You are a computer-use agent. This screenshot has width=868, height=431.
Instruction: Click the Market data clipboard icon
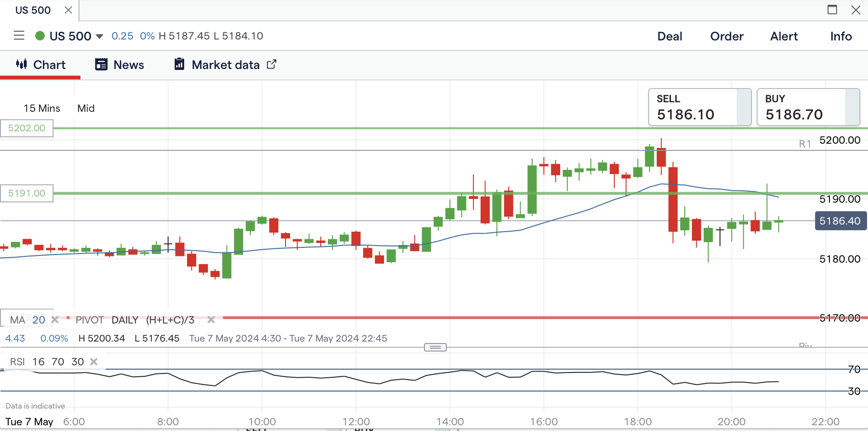(x=179, y=64)
